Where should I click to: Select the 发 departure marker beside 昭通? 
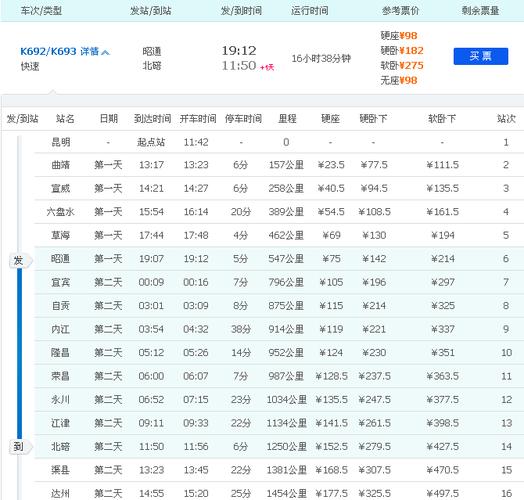click(x=19, y=261)
